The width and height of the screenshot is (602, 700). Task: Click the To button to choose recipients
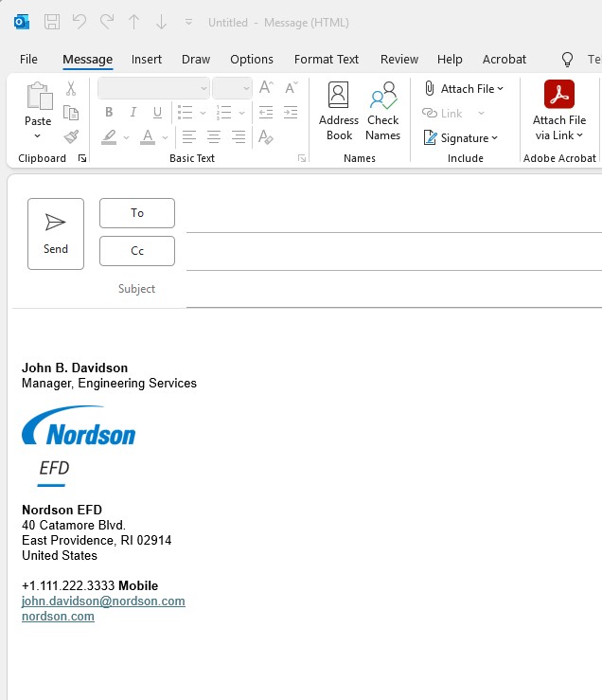[137, 213]
